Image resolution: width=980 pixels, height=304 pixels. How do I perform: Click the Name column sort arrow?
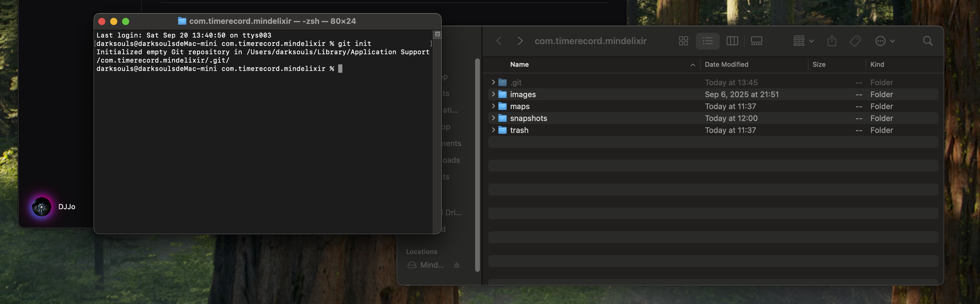point(692,65)
